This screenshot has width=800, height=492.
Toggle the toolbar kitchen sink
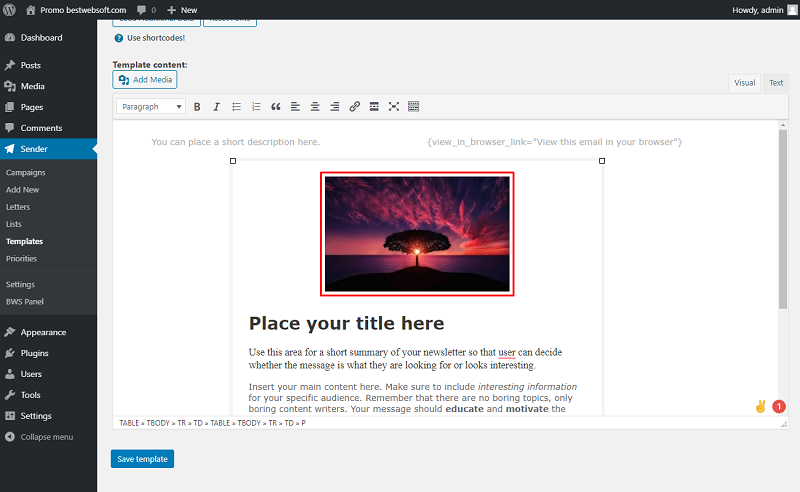(x=413, y=107)
